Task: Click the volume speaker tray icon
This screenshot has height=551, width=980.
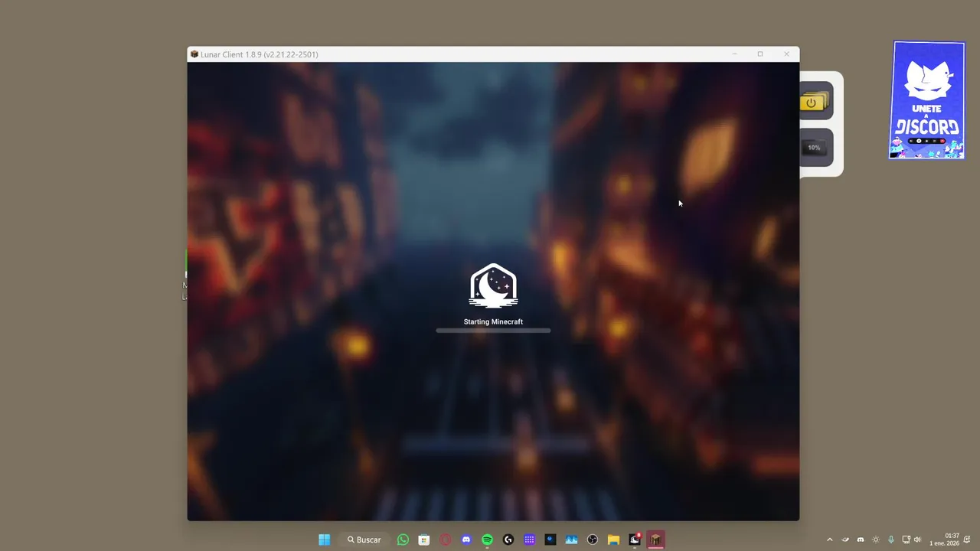Action: [x=918, y=540]
